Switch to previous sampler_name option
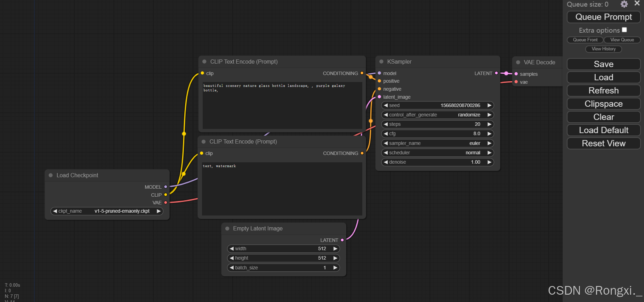The height and width of the screenshot is (302, 644). pos(386,143)
